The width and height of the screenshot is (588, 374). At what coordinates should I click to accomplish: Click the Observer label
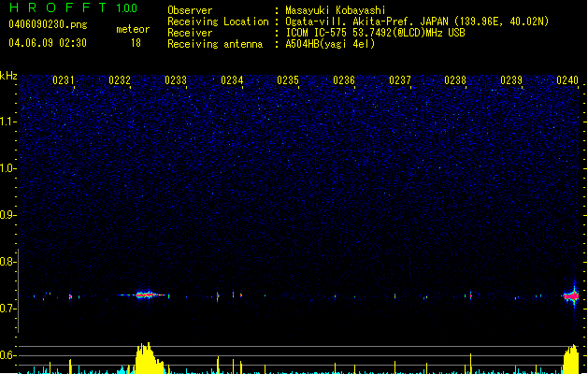(x=190, y=10)
